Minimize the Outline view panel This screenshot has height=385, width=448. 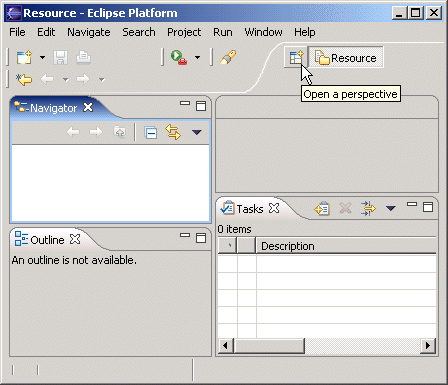pos(185,235)
